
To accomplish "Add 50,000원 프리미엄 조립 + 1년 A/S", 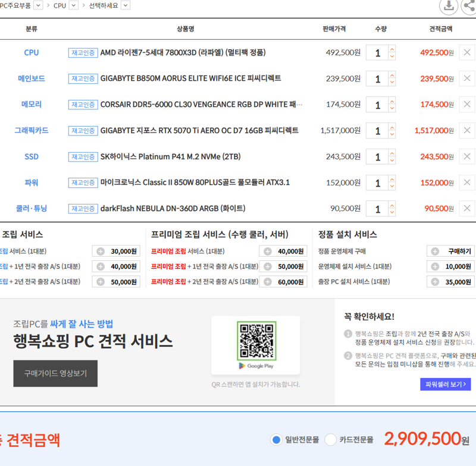I will (x=283, y=266).
